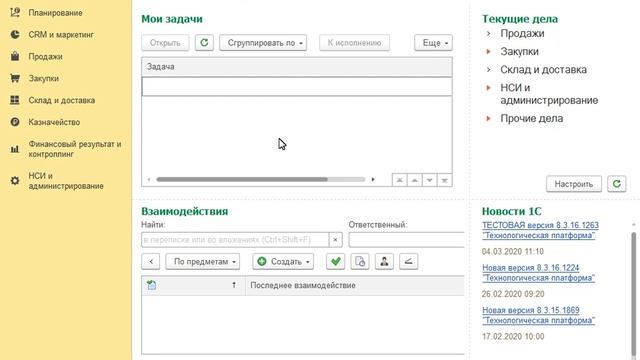Select the empty task row
The height and width of the screenshot is (360, 640).
point(297,87)
